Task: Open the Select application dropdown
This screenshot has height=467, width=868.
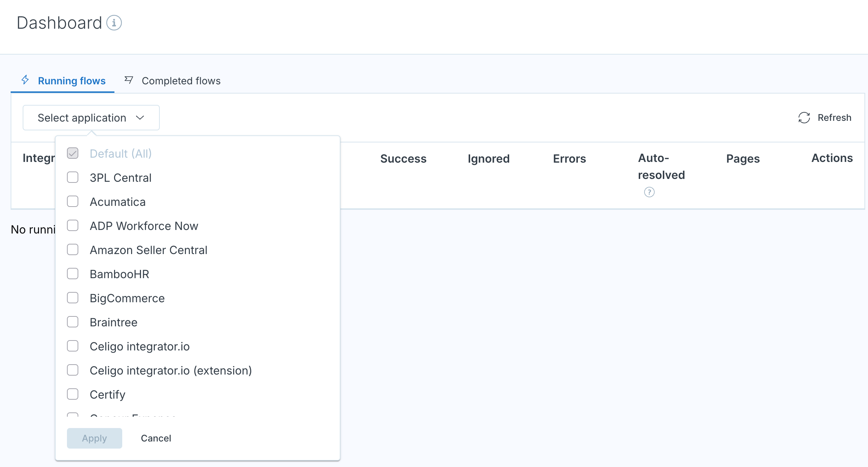Action: [91, 118]
